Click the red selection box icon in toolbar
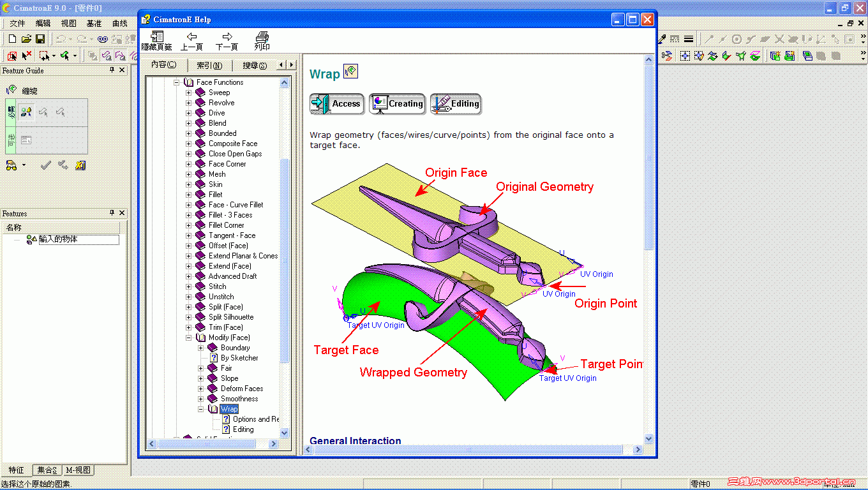The width and height of the screenshot is (868, 490). click(11, 56)
